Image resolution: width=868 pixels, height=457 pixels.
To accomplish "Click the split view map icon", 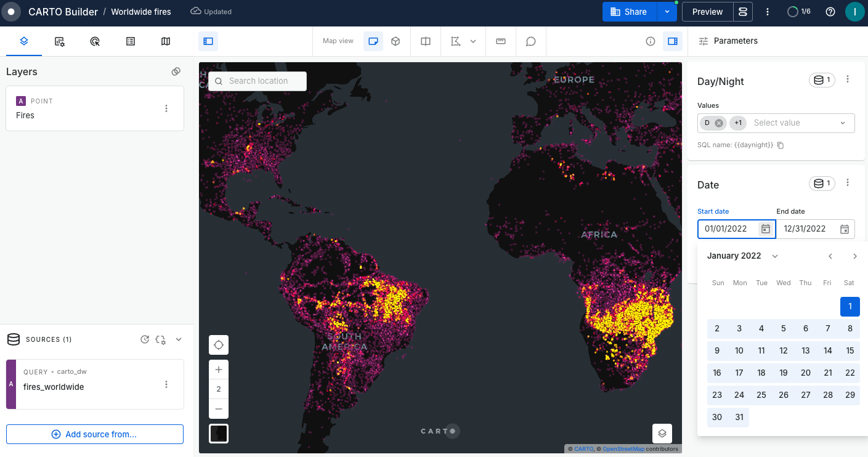I will click(426, 41).
